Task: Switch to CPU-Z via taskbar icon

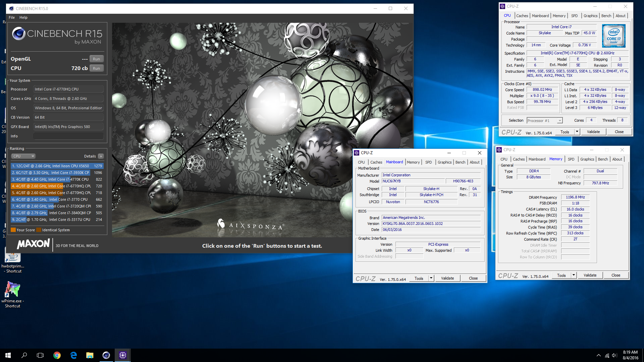Action: pos(122,355)
